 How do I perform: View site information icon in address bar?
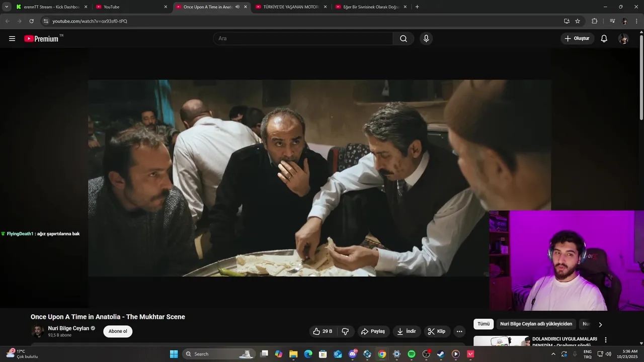(x=46, y=21)
